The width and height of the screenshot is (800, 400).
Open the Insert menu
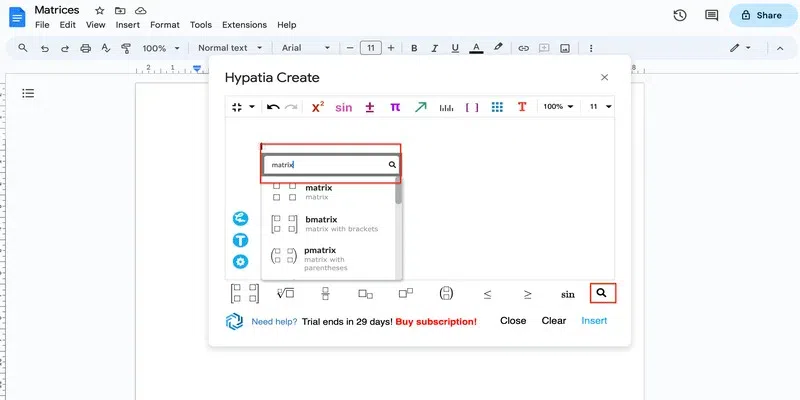pos(128,25)
